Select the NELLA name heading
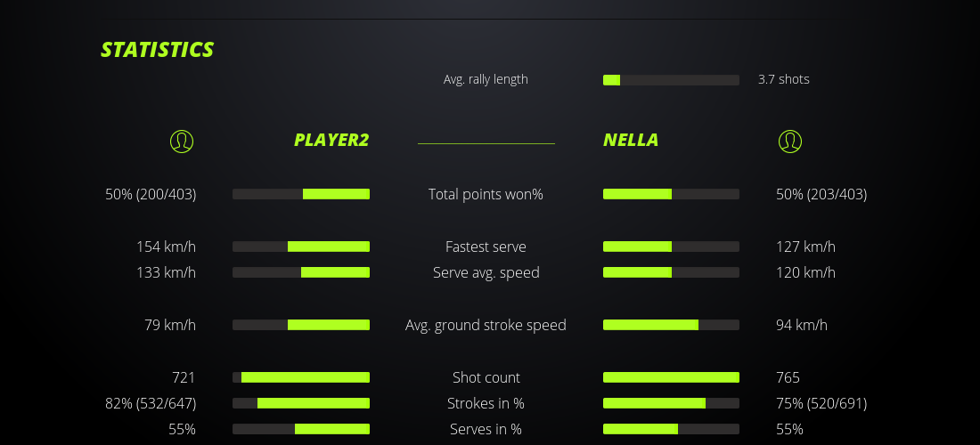The image size is (980, 445). pos(631,140)
